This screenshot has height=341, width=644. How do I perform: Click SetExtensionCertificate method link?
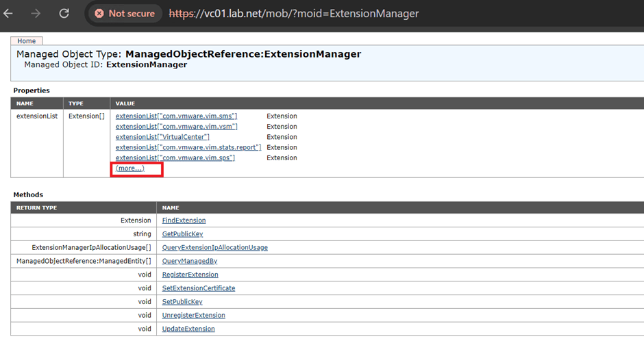(198, 288)
